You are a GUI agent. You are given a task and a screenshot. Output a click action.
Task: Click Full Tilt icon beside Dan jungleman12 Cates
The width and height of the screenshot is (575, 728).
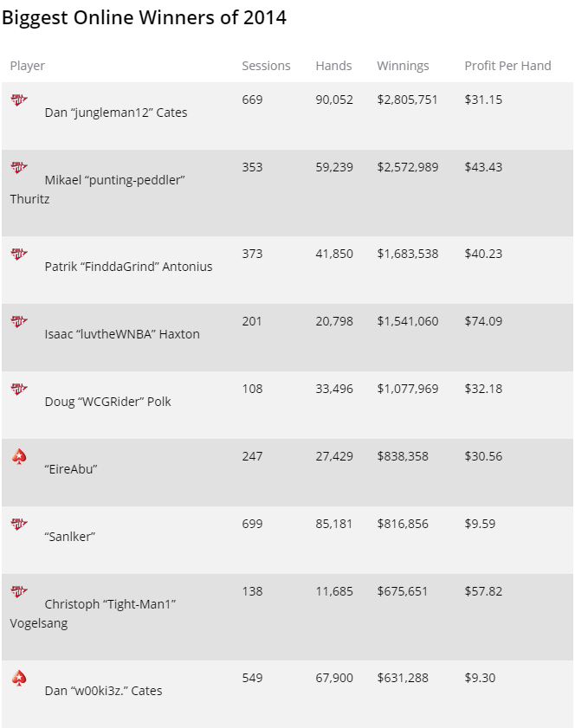tap(19, 100)
